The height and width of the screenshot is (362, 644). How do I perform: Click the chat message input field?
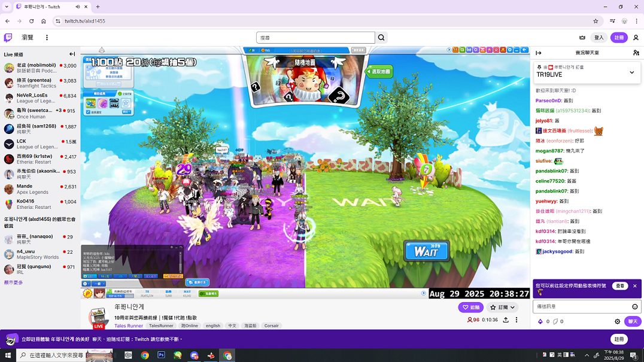click(581, 306)
